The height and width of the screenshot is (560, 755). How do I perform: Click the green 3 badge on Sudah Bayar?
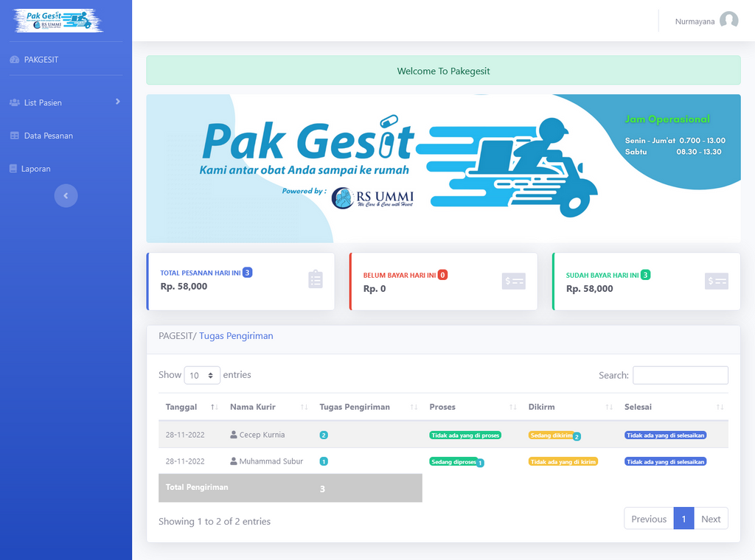coord(646,275)
